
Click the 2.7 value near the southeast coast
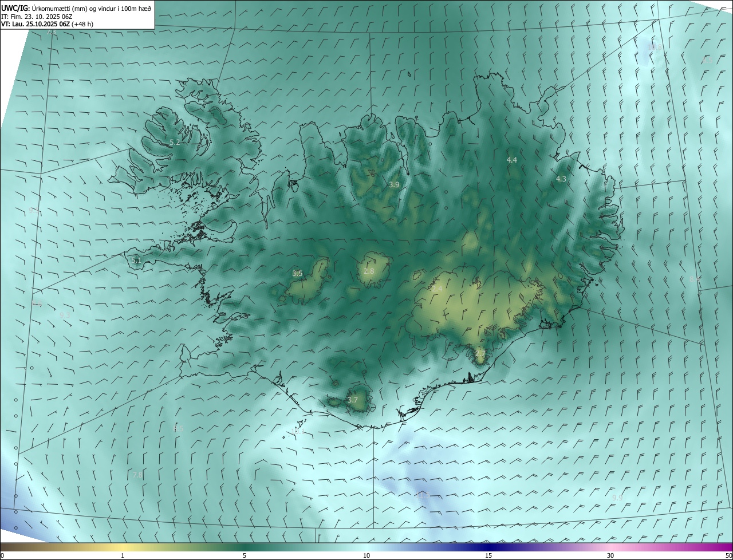tap(480, 353)
